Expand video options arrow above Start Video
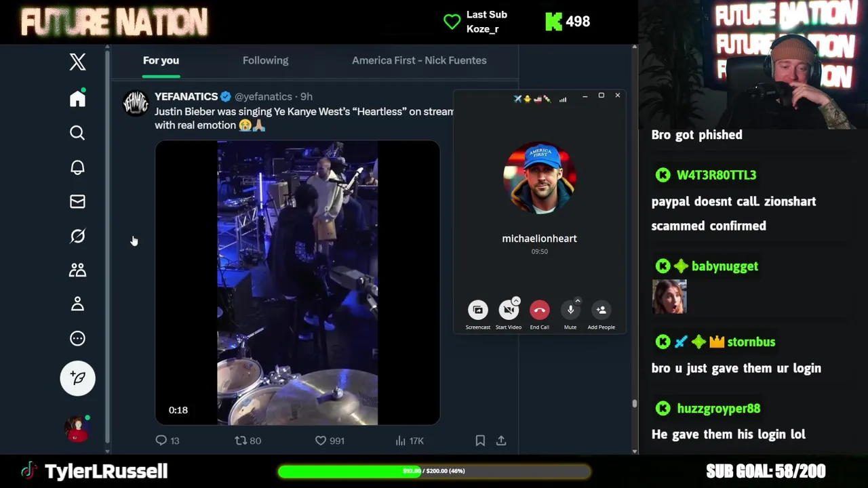The width and height of the screenshot is (868, 488). tap(516, 301)
